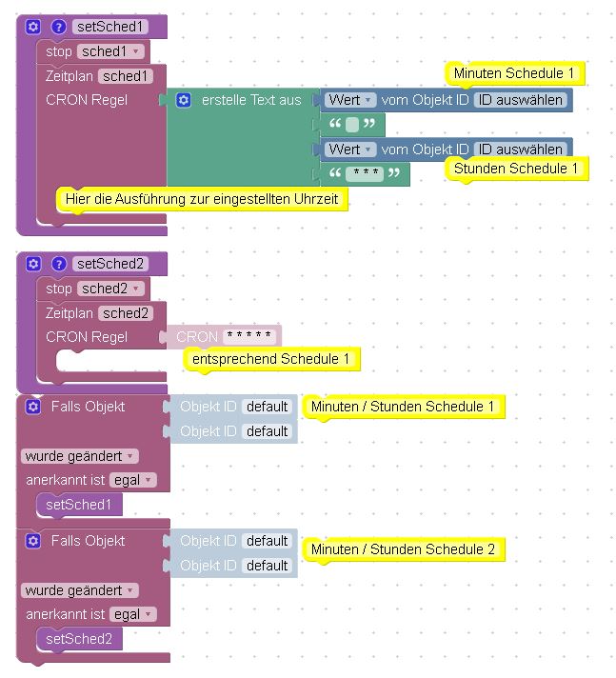Open the 'egal' dropdown above setSched2 call

click(132, 614)
